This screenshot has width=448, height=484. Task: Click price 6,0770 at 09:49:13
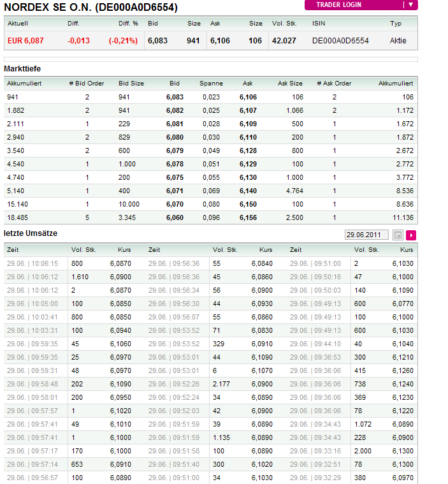pyautogui.click(x=403, y=304)
